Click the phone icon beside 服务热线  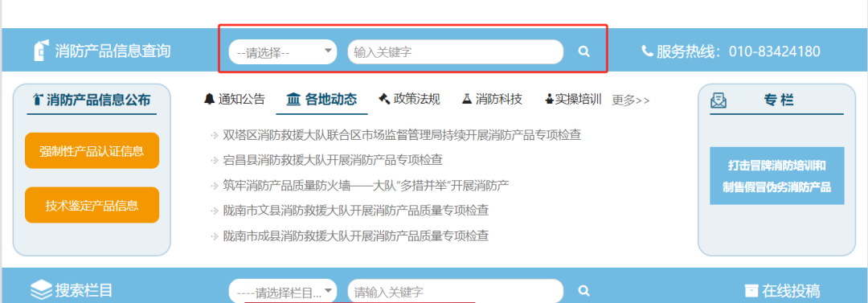[x=646, y=51]
